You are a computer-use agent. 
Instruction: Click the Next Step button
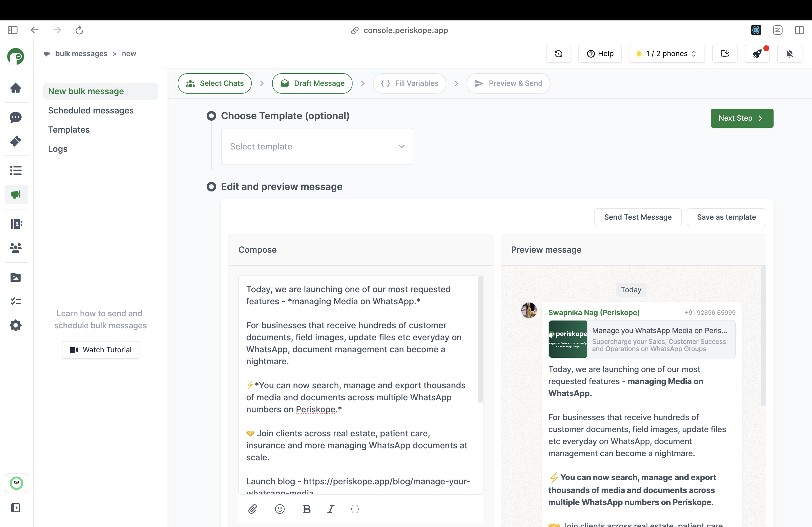click(742, 118)
